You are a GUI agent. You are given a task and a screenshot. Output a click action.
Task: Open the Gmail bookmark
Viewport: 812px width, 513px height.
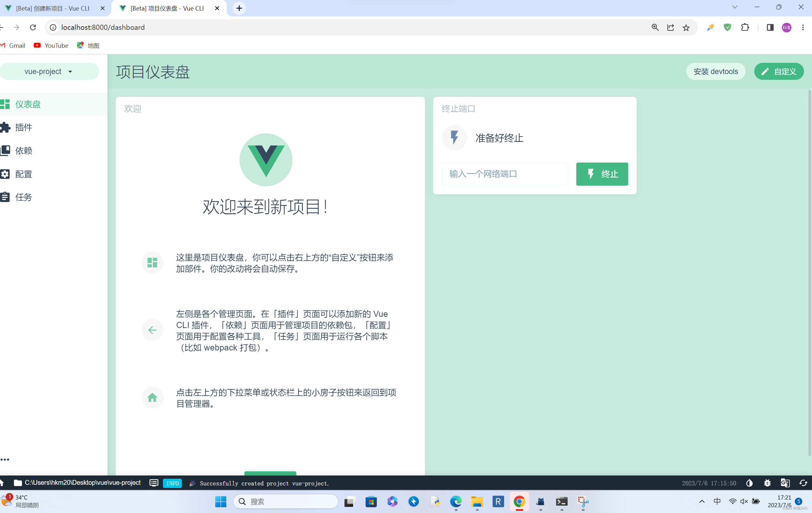pos(13,46)
